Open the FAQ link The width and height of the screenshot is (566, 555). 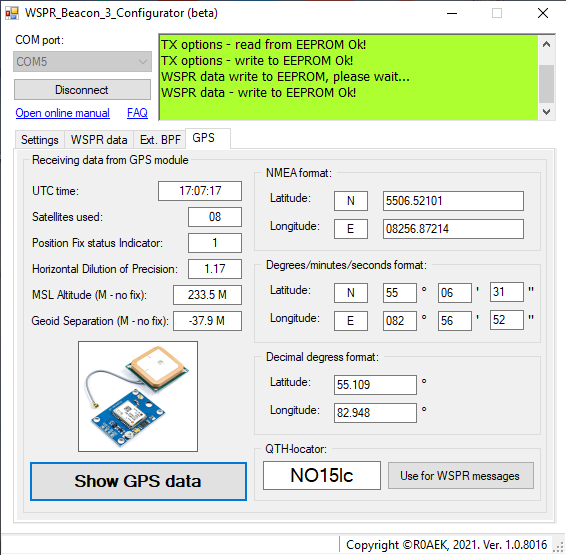pyautogui.click(x=137, y=113)
